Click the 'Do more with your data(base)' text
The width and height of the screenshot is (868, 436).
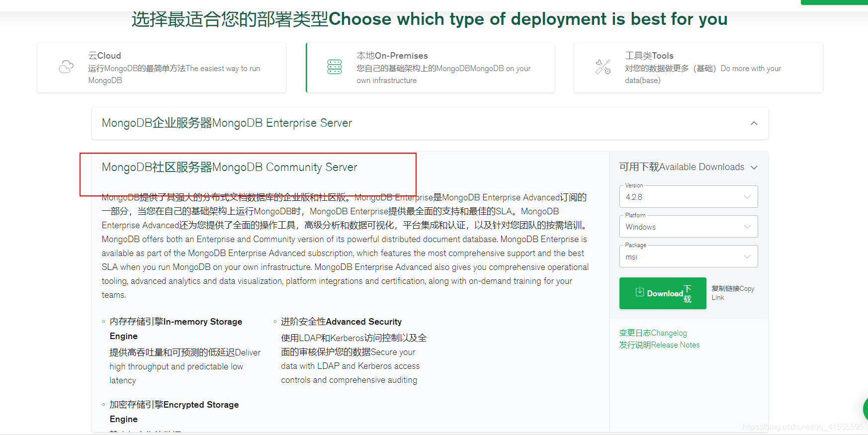pyautogui.click(x=703, y=74)
